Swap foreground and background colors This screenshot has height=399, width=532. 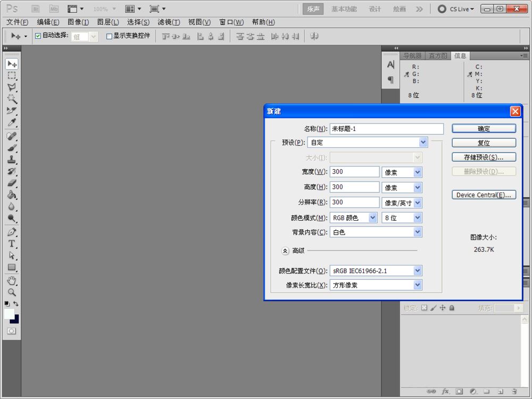point(16,304)
